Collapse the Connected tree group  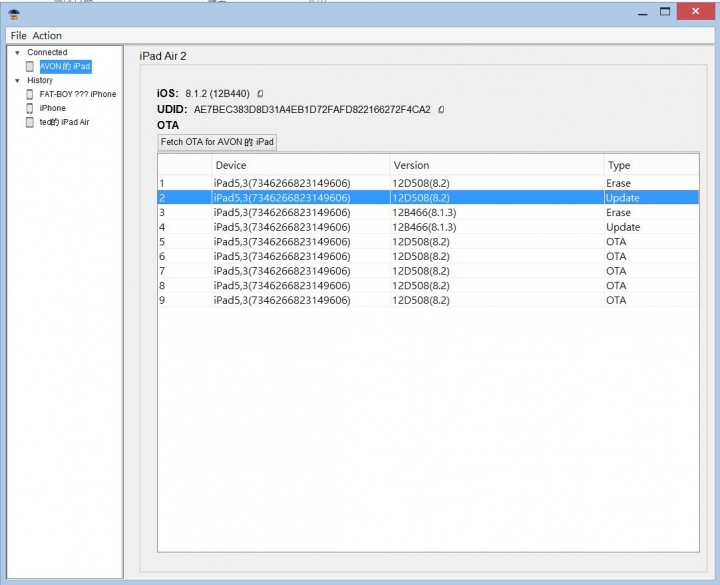[x=17, y=53]
